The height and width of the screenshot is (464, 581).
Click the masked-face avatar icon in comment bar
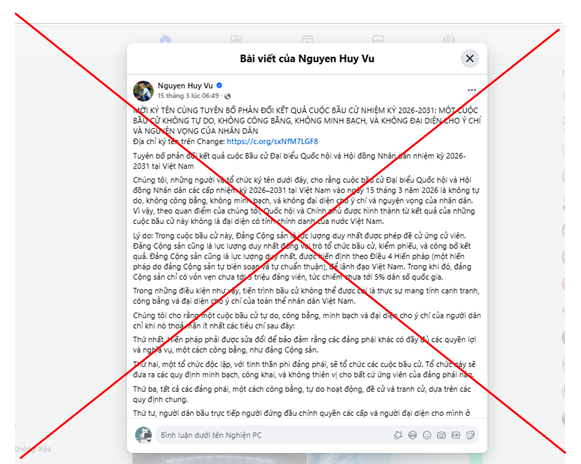point(412,435)
